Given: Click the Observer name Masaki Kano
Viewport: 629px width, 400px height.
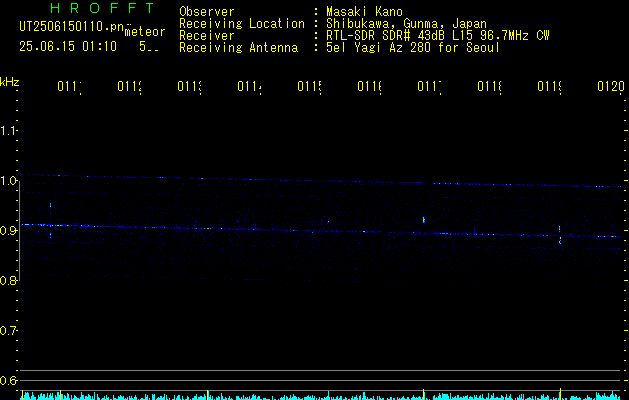Looking at the screenshot, I should click(364, 11).
